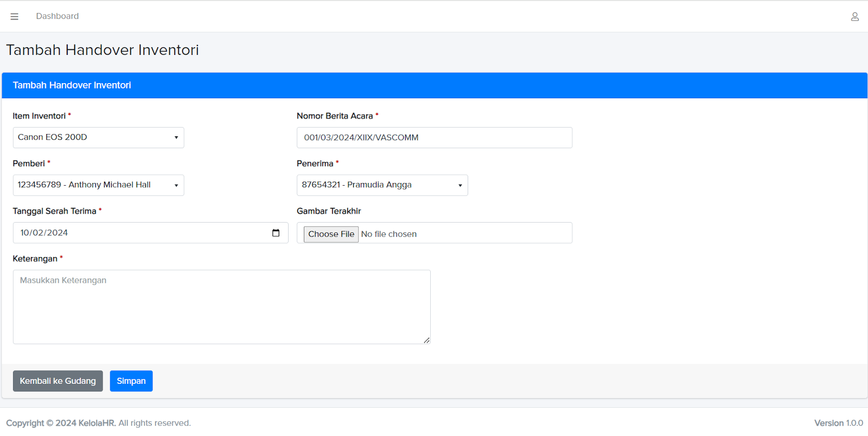Open the calendar picker icon in date field
The width and height of the screenshot is (868, 436).
tap(276, 233)
